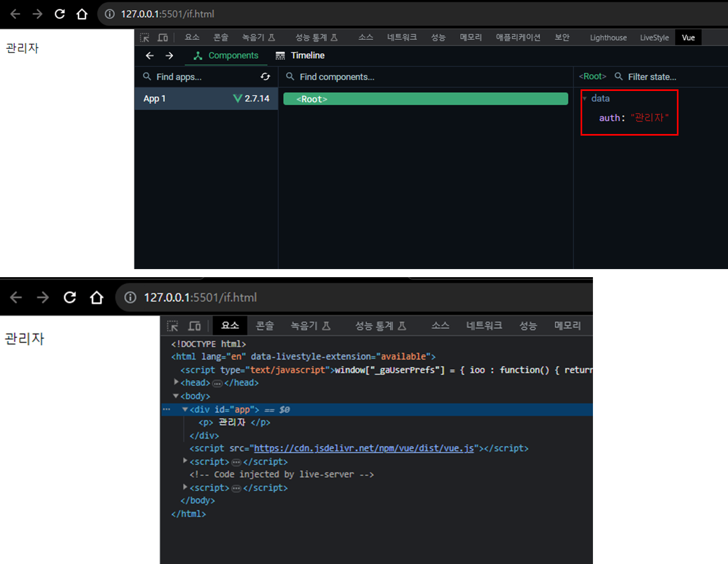The height and width of the screenshot is (564, 728).
Task: Click the refresh apps icon
Action: tap(265, 76)
